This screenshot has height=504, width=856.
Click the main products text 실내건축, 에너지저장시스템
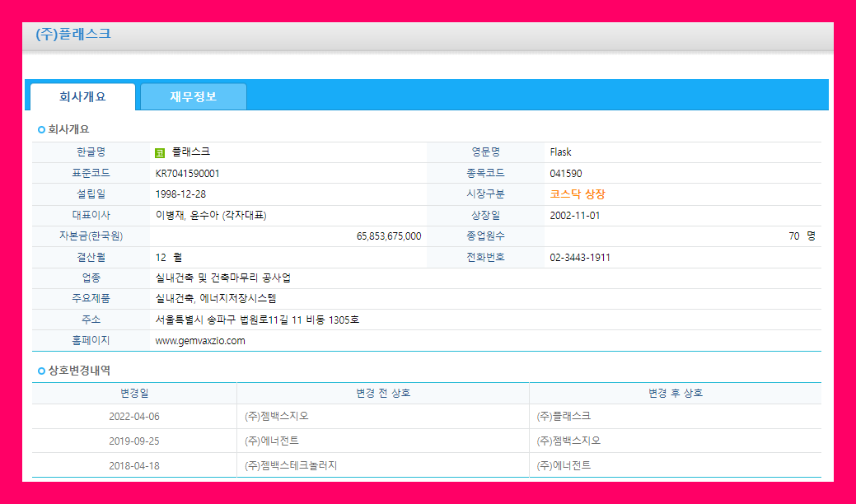216,299
